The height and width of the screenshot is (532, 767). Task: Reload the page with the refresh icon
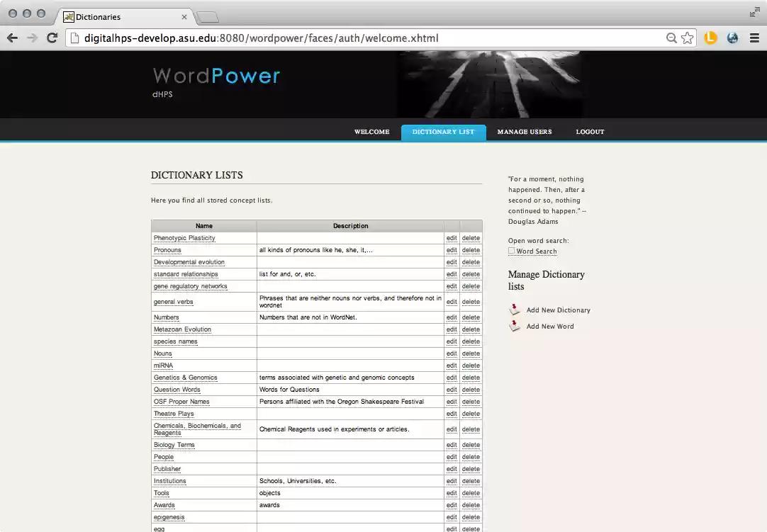[52, 38]
